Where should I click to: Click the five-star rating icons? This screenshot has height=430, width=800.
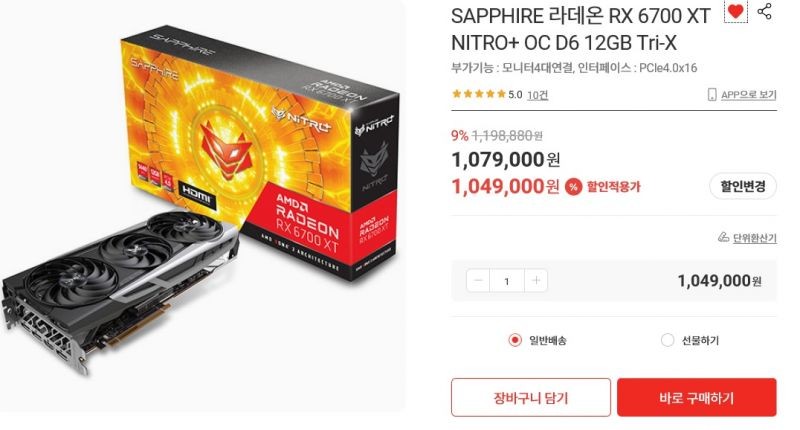(x=479, y=94)
